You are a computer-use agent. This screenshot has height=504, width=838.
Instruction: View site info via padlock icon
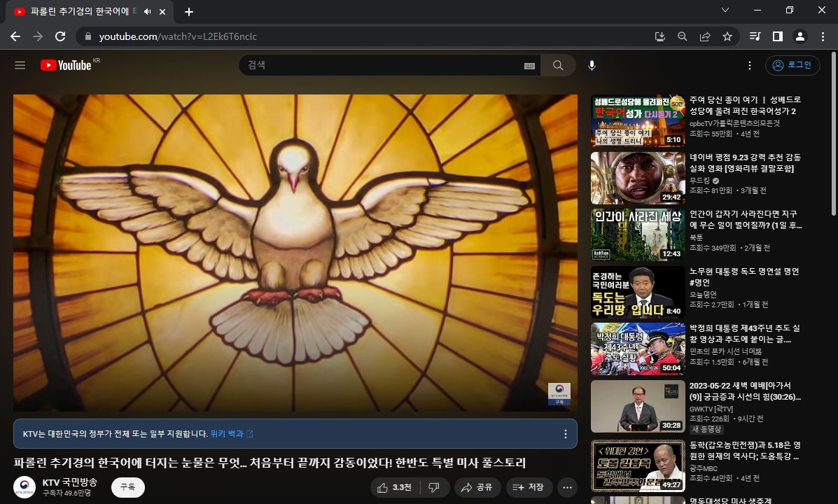88,36
